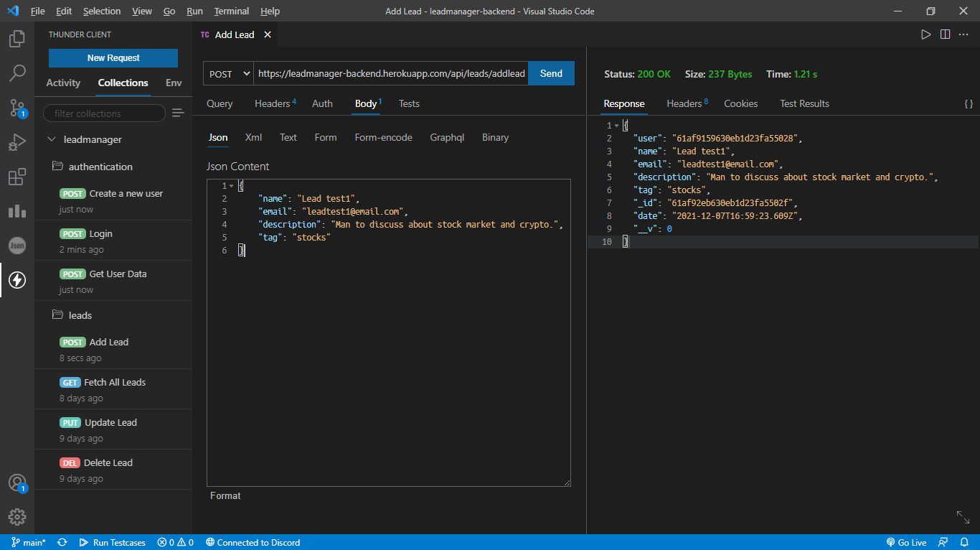The image size is (980, 550).
Task: Open the Create a new user request
Action: click(x=113, y=200)
